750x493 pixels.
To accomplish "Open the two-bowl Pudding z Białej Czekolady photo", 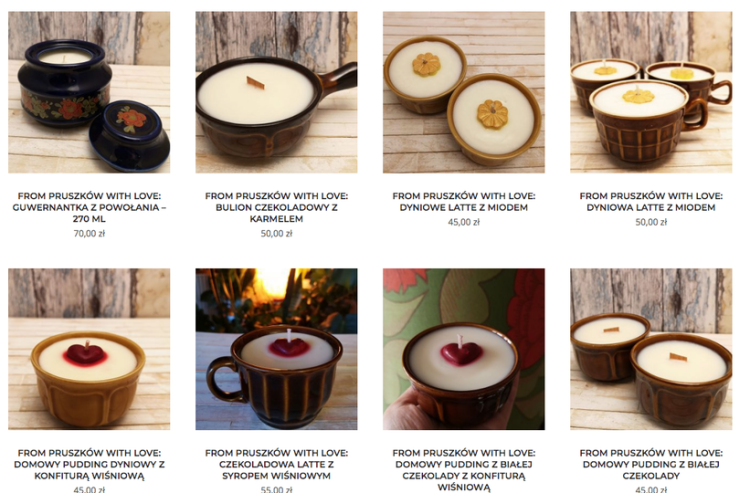I will [x=651, y=349].
